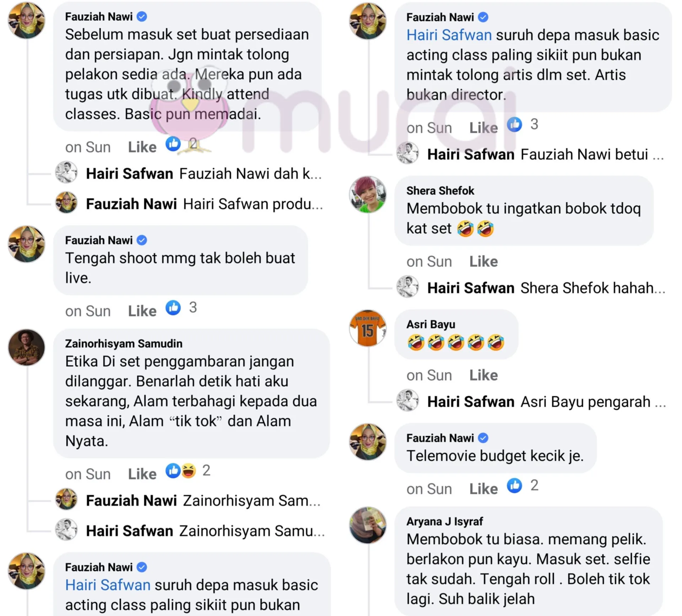
Task: Click Aryana J Isyraf's avatar
Action: click(368, 525)
